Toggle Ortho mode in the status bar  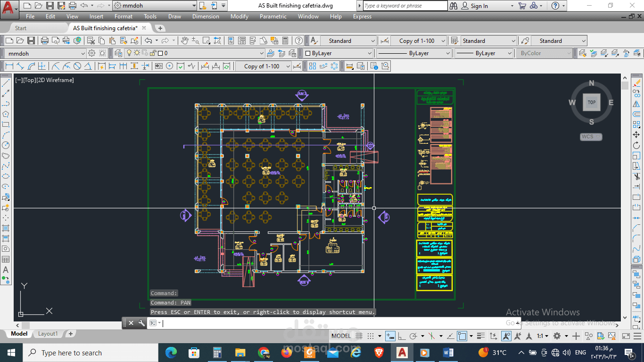(x=401, y=336)
